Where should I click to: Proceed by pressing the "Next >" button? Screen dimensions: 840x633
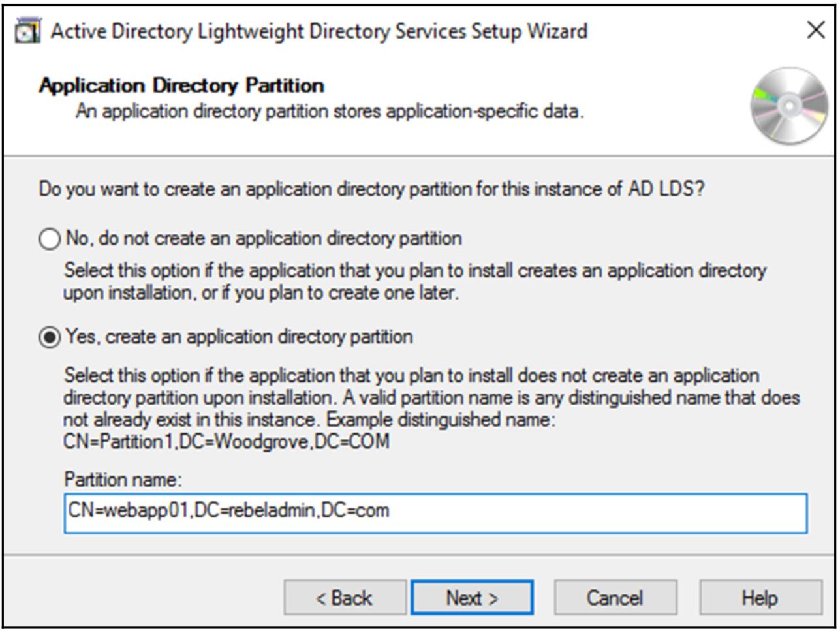click(472, 598)
